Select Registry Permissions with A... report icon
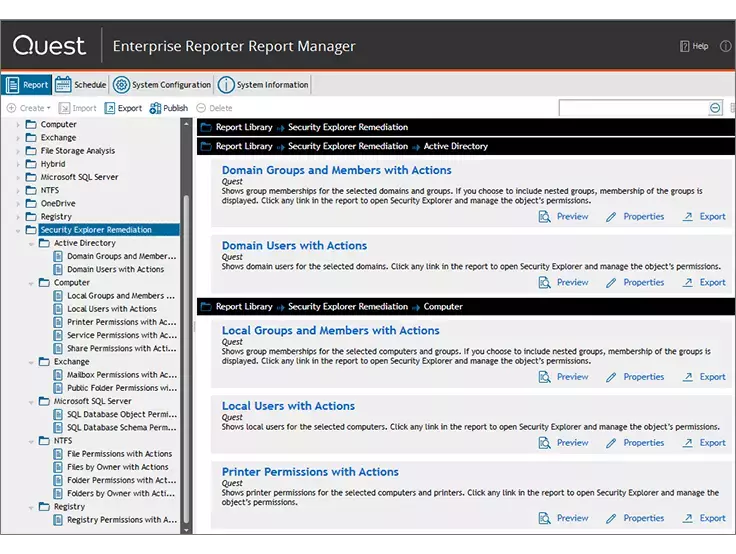 58,519
